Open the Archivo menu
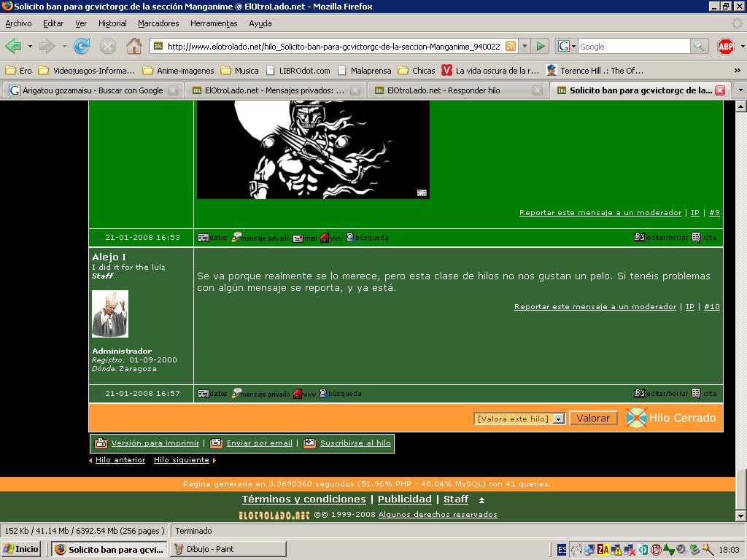The width and height of the screenshot is (747, 560). tap(18, 23)
